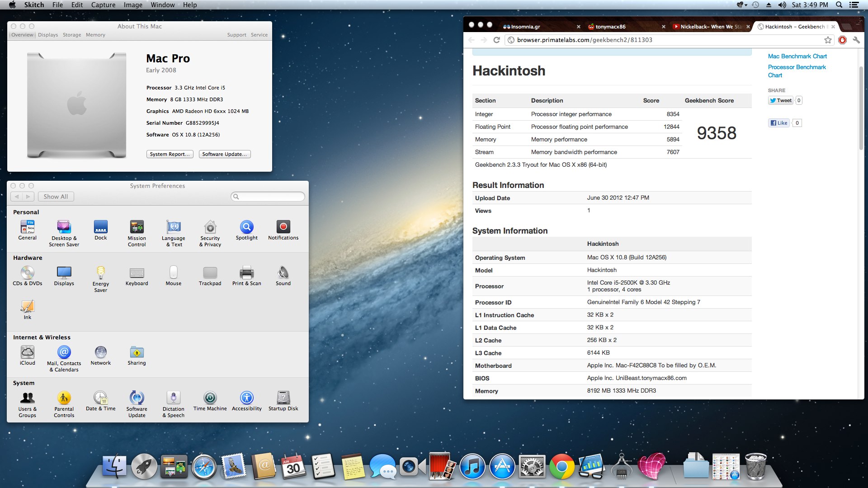Open Software Update pane in System Preferences
Viewport: 868px width, 488px height.
[x=137, y=404]
